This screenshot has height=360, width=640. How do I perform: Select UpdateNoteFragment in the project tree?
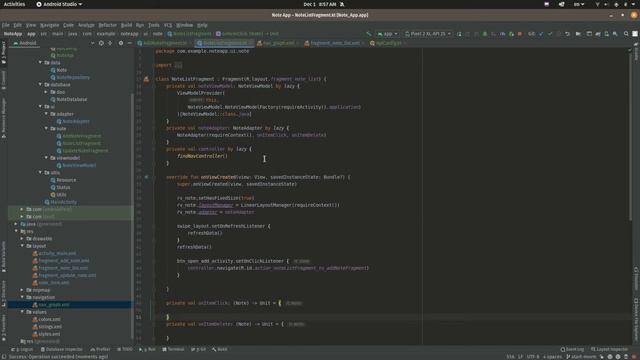pyautogui.click(x=85, y=151)
